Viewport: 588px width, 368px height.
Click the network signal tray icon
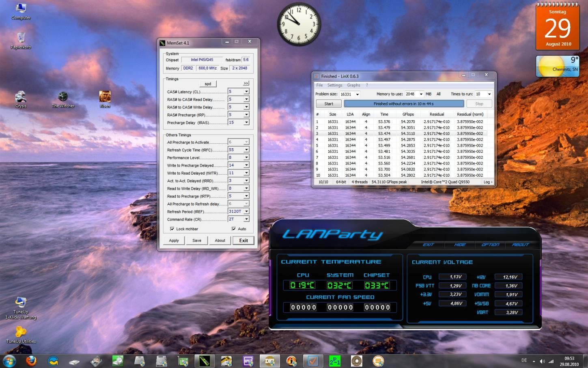point(551,361)
